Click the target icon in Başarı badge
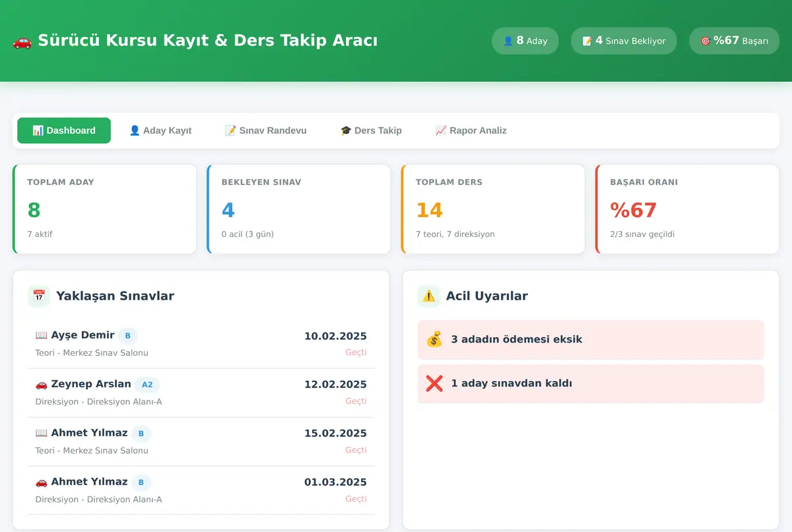The image size is (792, 532). click(706, 41)
